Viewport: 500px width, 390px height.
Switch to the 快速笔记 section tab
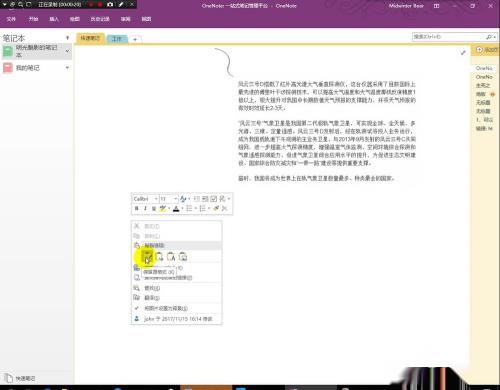90,38
